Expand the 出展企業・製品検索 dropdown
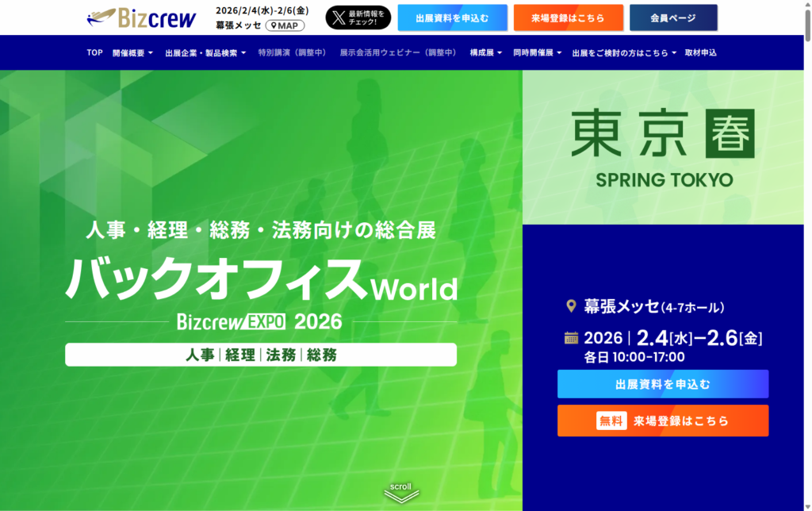Viewport: 812px width, 511px height. pyautogui.click(x=205, y=52)
